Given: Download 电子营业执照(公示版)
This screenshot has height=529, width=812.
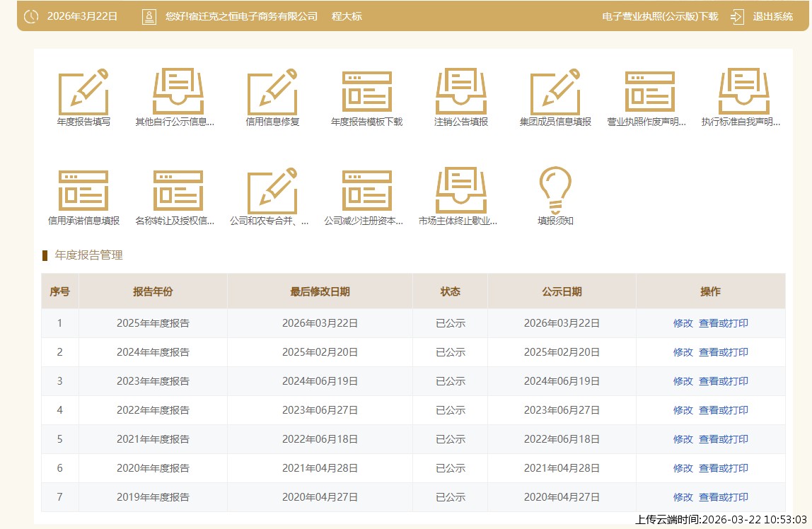Looking at the screenshot, I should pyautogui.click(x=659, y=16).
